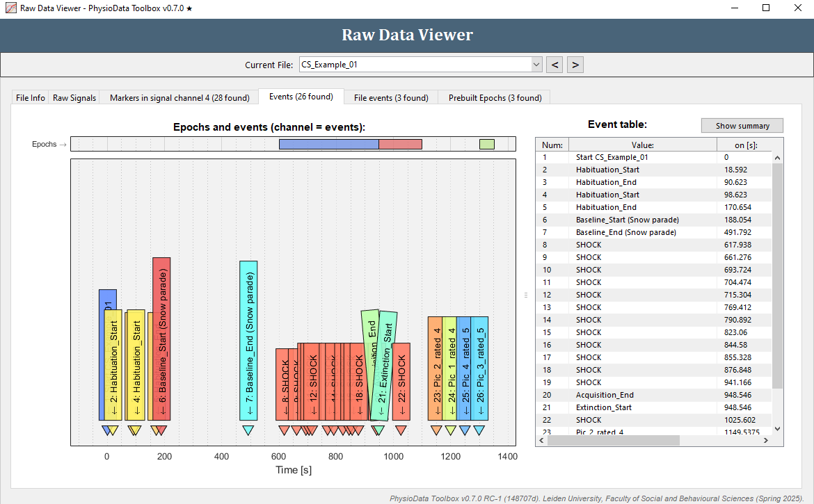Switch to the File events tab
This screenshot has height=504, width=814.
coord(390,97)
